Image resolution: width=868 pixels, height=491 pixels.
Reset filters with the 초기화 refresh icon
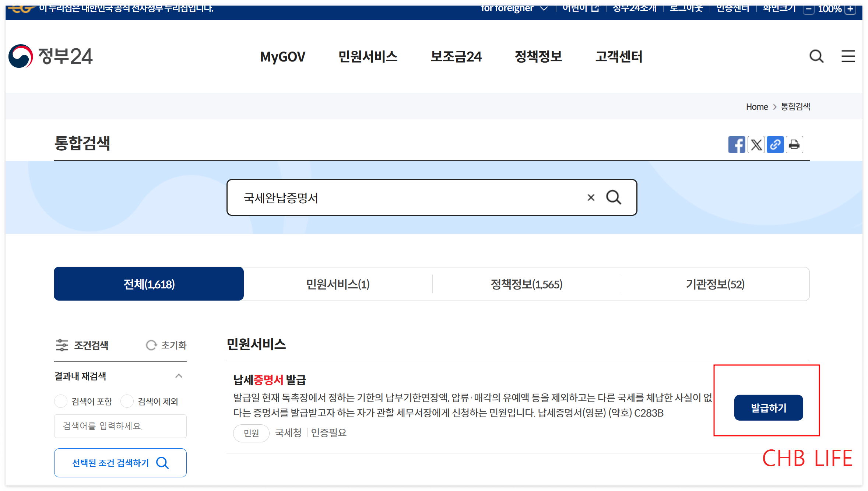point(151,345)
